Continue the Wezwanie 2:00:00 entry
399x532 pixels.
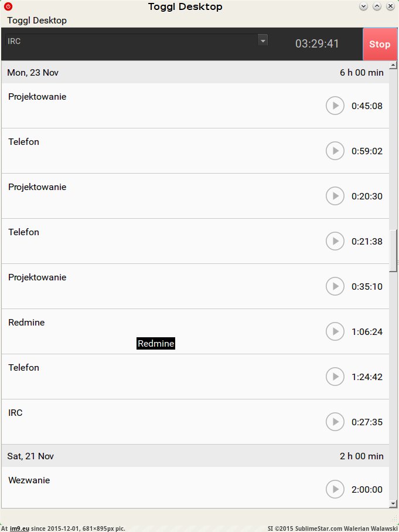(x=335, y=489)
